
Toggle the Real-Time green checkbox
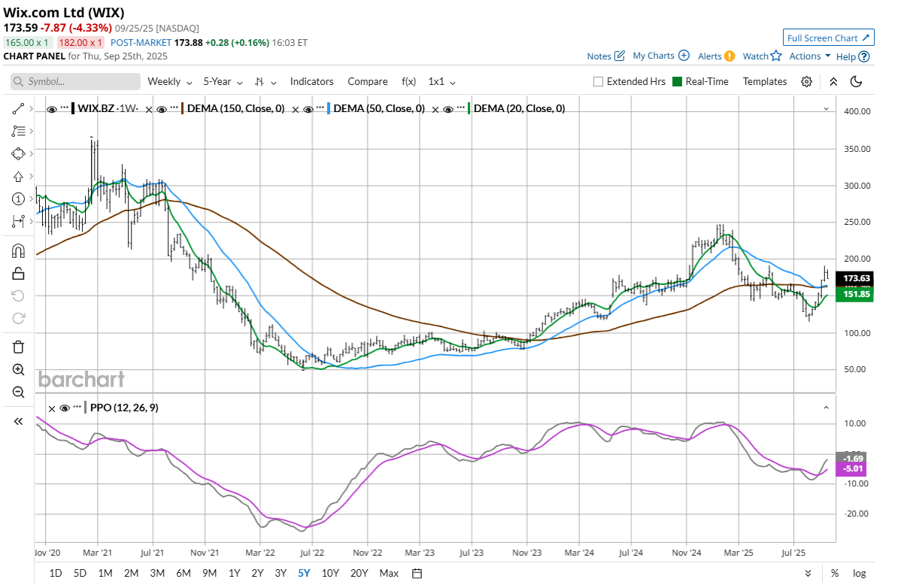point(677,81)
